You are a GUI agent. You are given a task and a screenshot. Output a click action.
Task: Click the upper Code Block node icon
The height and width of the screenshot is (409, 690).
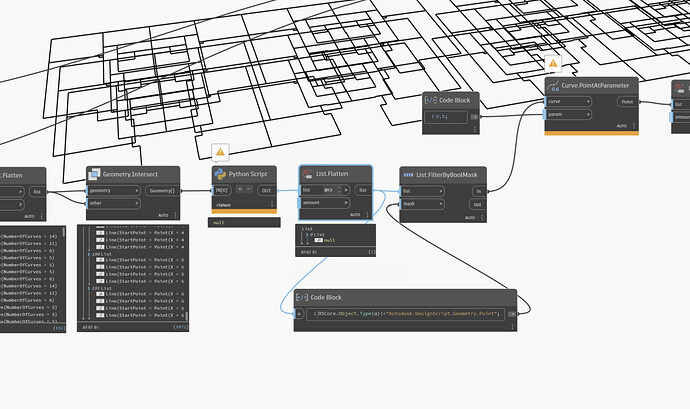(431, 100)
